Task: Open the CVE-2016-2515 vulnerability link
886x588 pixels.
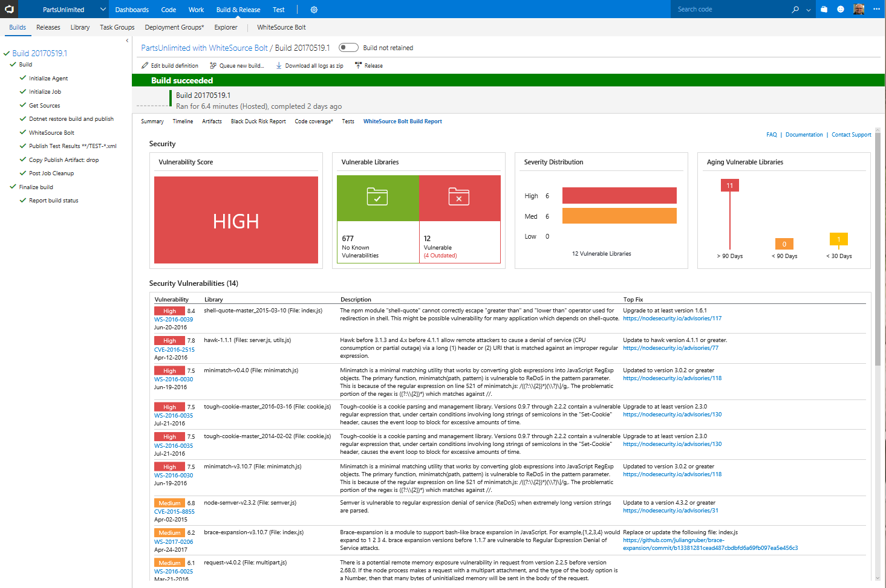Action: [x=174, y=349]
